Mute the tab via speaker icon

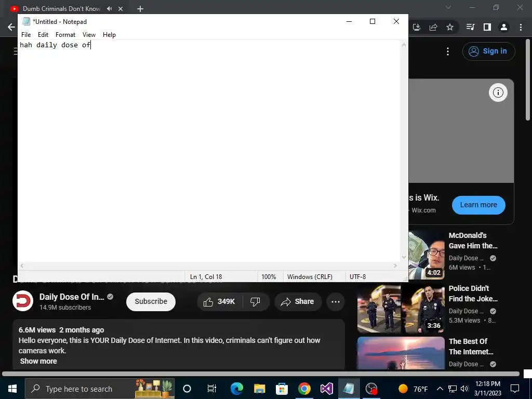click(109, 9)
